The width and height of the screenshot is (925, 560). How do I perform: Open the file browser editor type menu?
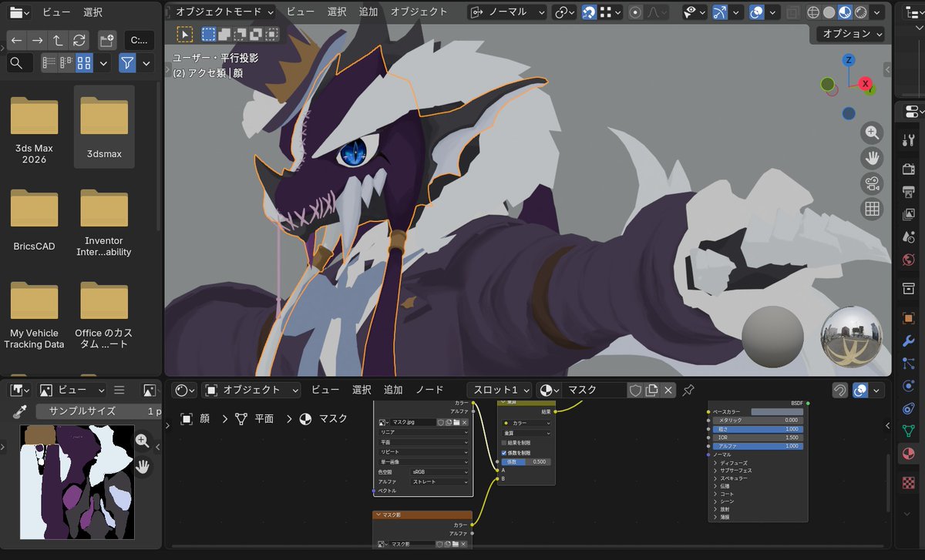[x=20, y=12]
